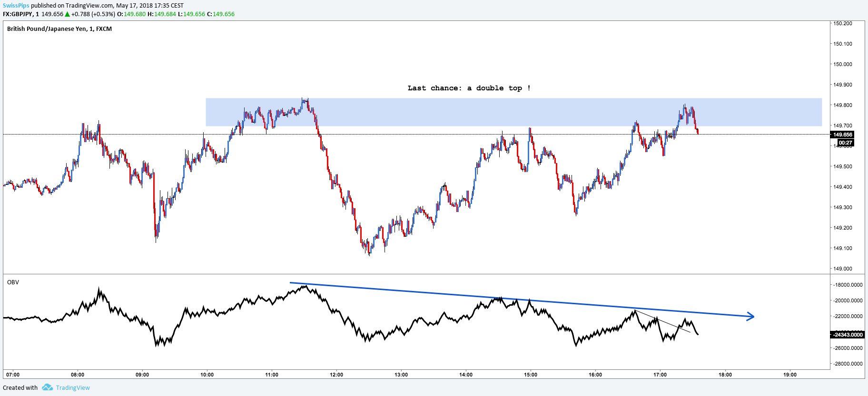This screenshot has width=868, height=396.
Task: Click the 150.200 price axis label
Action: [843, 23]
